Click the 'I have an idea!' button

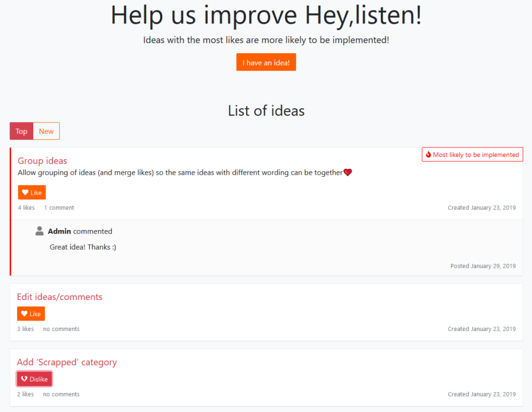coord(266,62)
